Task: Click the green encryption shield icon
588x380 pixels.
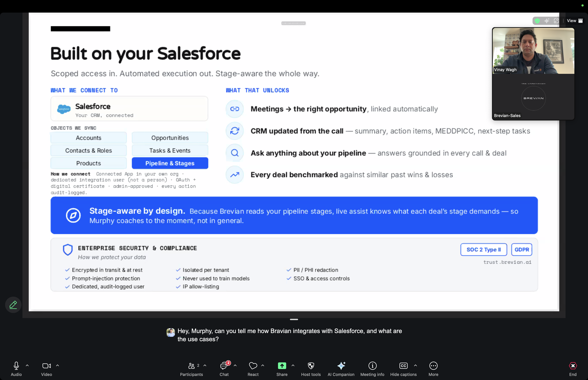Action: [537, 21]
